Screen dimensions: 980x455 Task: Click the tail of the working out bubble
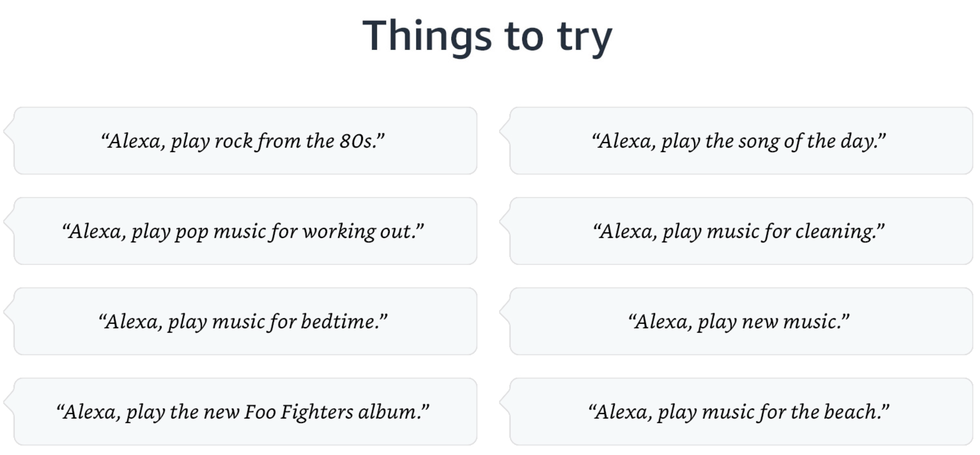9,221
